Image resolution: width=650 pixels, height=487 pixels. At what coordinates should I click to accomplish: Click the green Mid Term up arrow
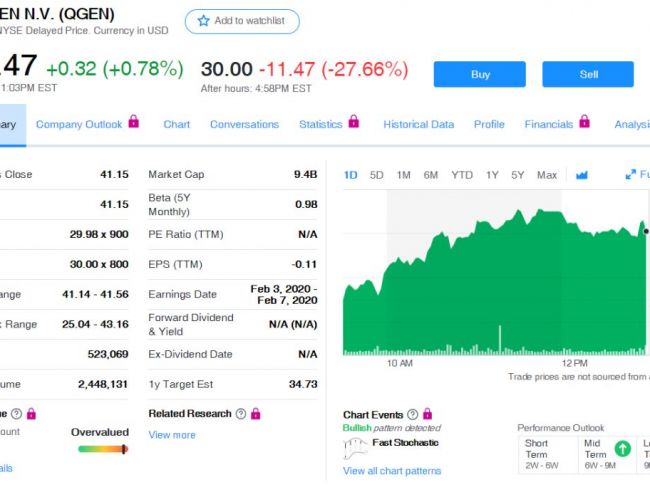[x=622, y=448]
